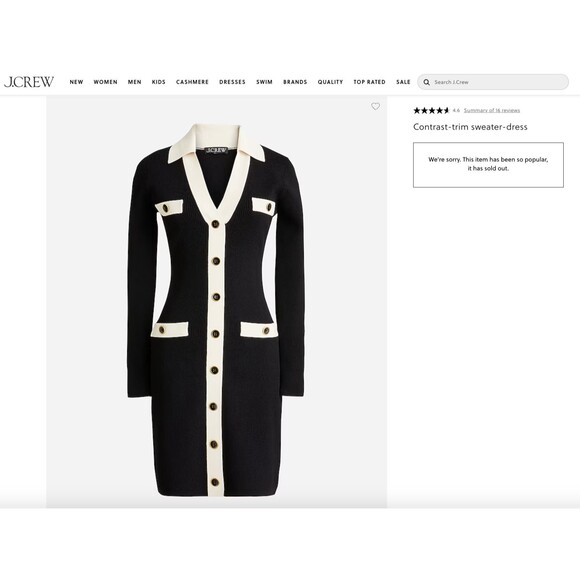Click the sold out notice box

(x=488, y=165)
